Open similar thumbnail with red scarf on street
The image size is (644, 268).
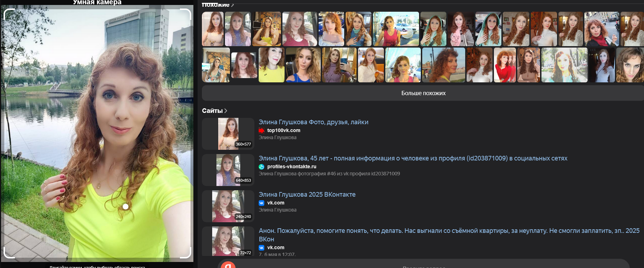602,29
